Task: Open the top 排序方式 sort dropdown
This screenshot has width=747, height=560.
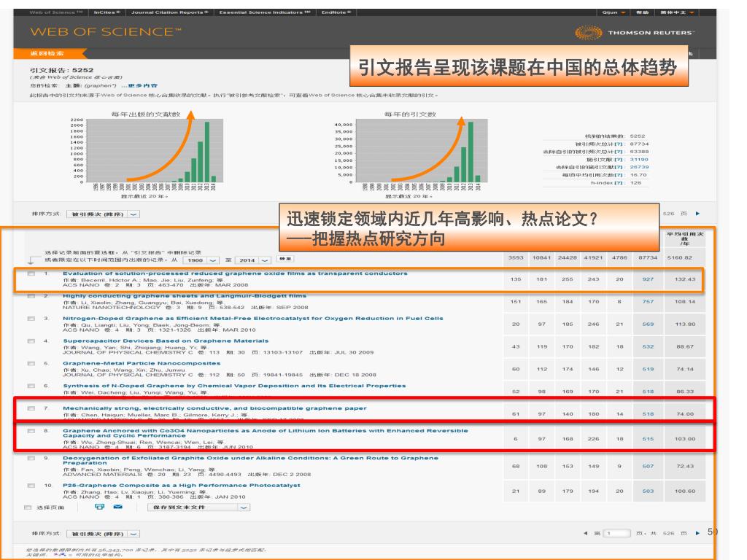Action: click(x=103, y=214)
